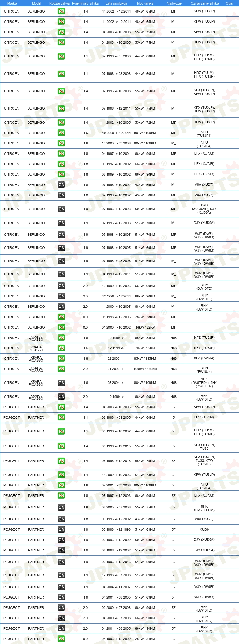Click ON diesel icon beside 43kW / 59KM
239x644 pixels.
tap(61, 185)
